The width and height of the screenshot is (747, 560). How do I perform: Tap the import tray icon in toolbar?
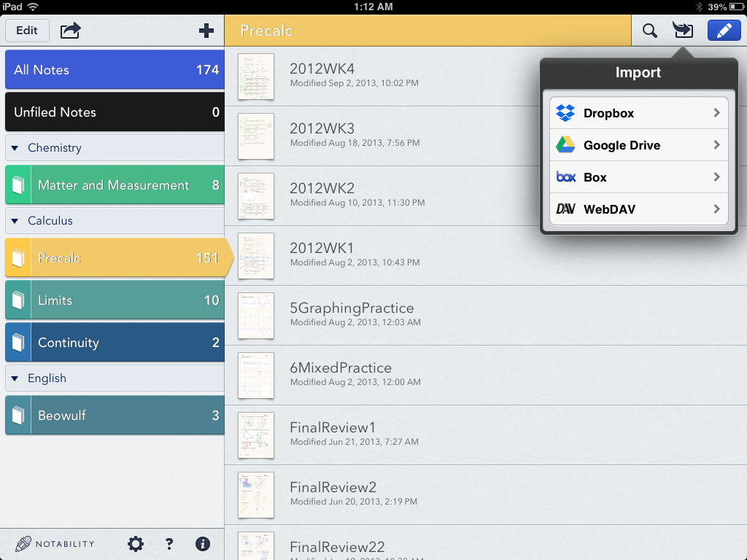(684, 31)
